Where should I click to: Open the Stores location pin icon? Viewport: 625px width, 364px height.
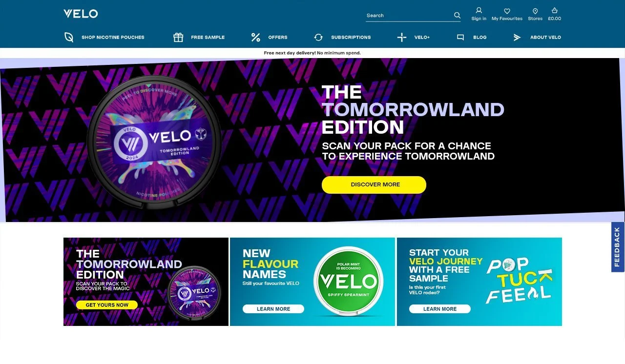pos(535,11)
